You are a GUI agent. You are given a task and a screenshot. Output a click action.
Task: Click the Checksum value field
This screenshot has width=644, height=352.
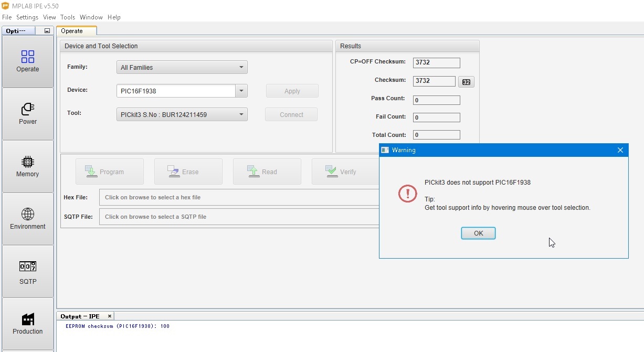pos(434,81)
